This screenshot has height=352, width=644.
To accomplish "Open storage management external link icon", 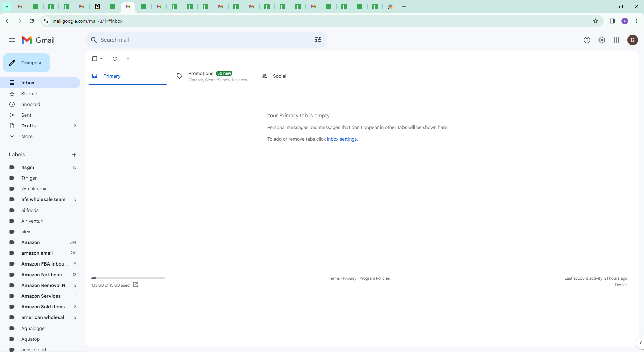I will tap(136, 285).
